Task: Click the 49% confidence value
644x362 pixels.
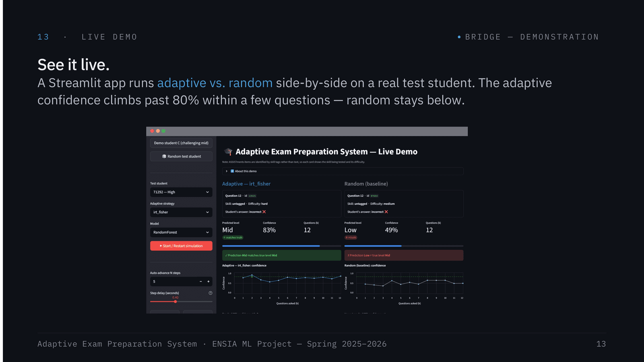Action: (391, 230)
